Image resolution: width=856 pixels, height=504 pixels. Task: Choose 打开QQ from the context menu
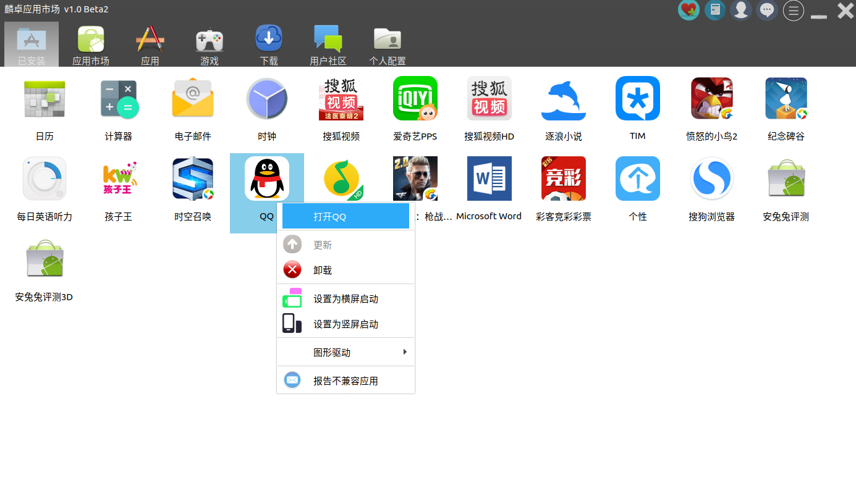[345, 216]
